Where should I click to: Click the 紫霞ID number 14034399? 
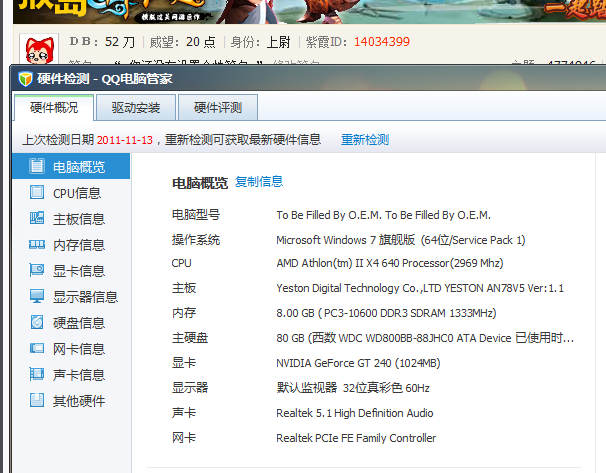pos(382,41)
